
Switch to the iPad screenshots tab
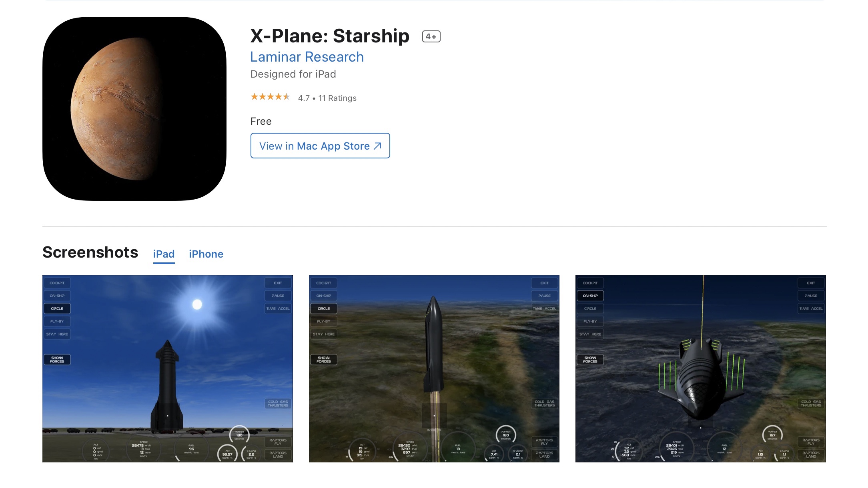164,254
